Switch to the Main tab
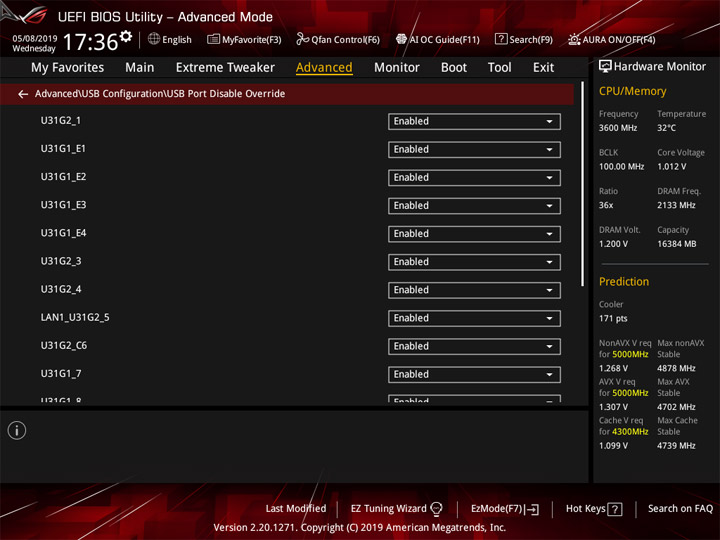 coord(140,68)
